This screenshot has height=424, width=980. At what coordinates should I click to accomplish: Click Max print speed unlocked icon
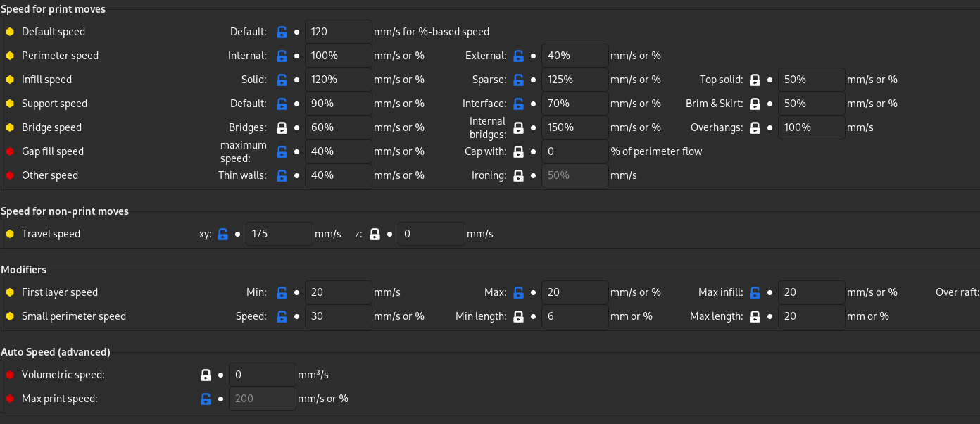pos(206,399)
